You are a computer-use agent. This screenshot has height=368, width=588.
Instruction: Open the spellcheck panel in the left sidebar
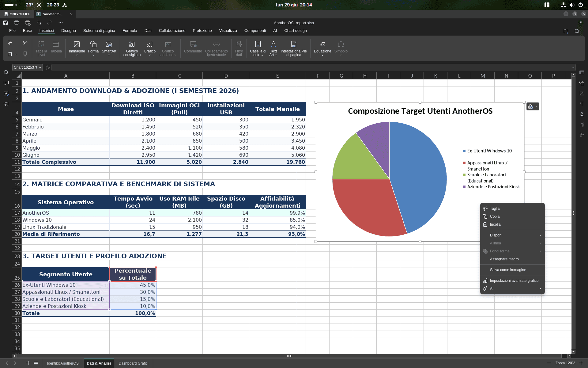click(6, 94)
